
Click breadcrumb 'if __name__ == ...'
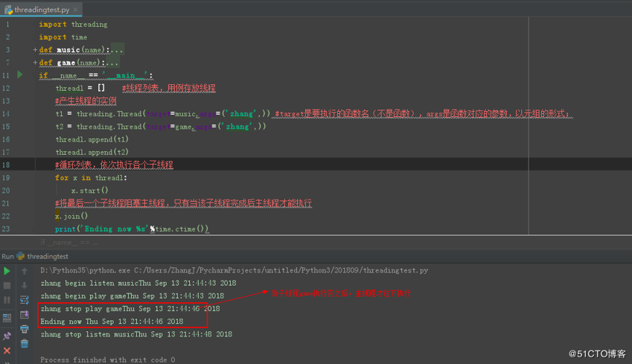coord(69,242)
